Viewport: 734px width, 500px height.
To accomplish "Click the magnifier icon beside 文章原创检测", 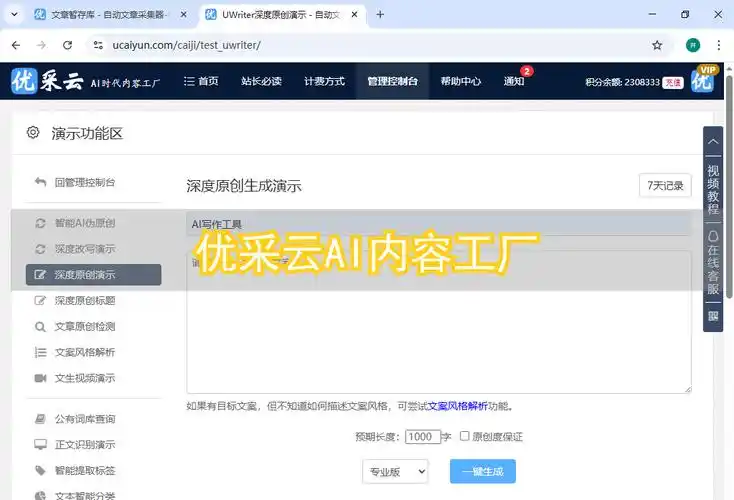I will pos(41,326).
